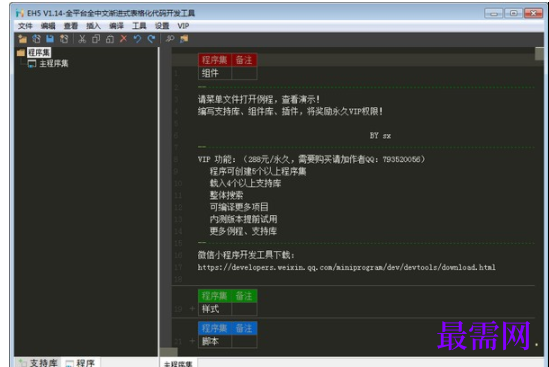Click the red 程序集 table header
This screenshot has height=367, width=549.
point(215,60)
